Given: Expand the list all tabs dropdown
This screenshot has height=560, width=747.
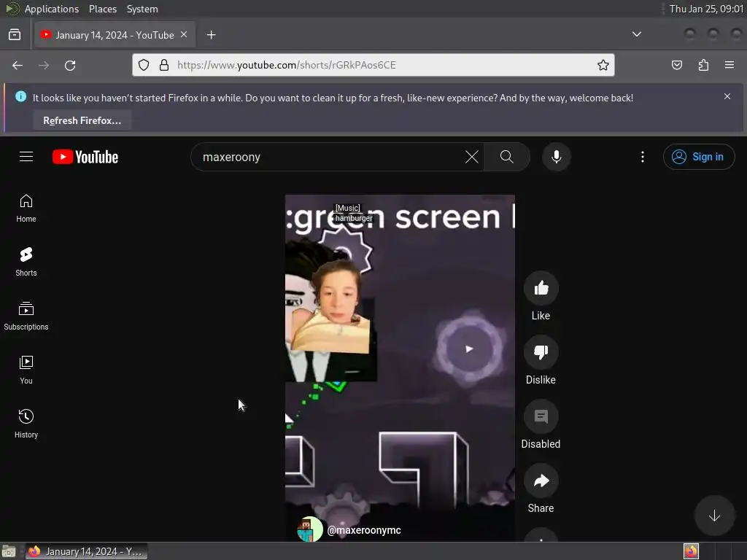Looking at the screenshot, I should (636, 34).
